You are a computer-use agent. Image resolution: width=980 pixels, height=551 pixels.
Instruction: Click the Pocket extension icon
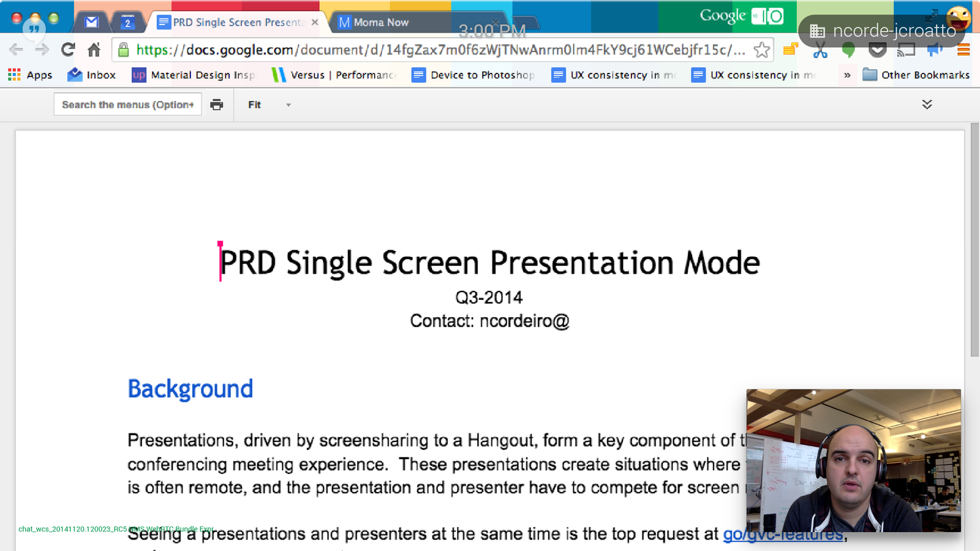coord(877,50)
